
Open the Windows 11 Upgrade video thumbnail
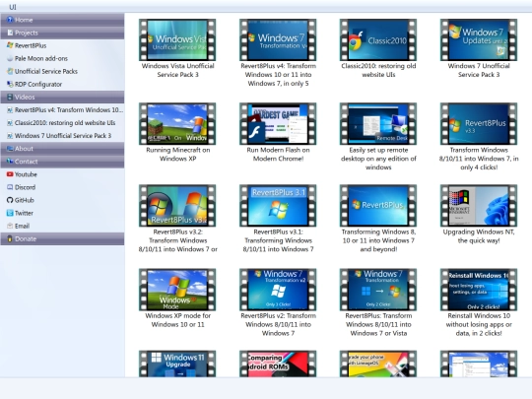pos(177,364)
